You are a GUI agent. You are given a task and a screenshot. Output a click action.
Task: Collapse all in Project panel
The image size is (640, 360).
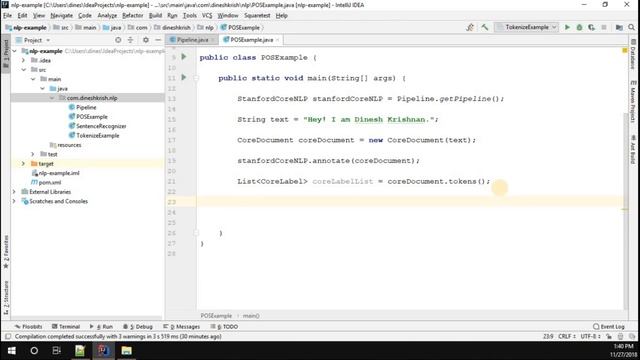point(130,40)
